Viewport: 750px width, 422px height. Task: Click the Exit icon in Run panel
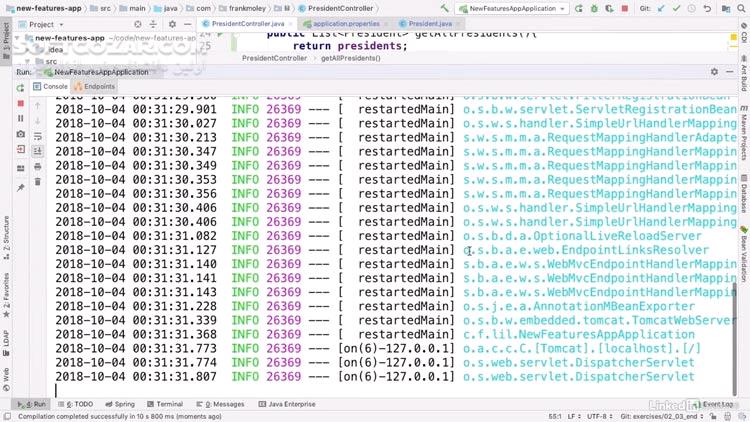click(20, 150)
